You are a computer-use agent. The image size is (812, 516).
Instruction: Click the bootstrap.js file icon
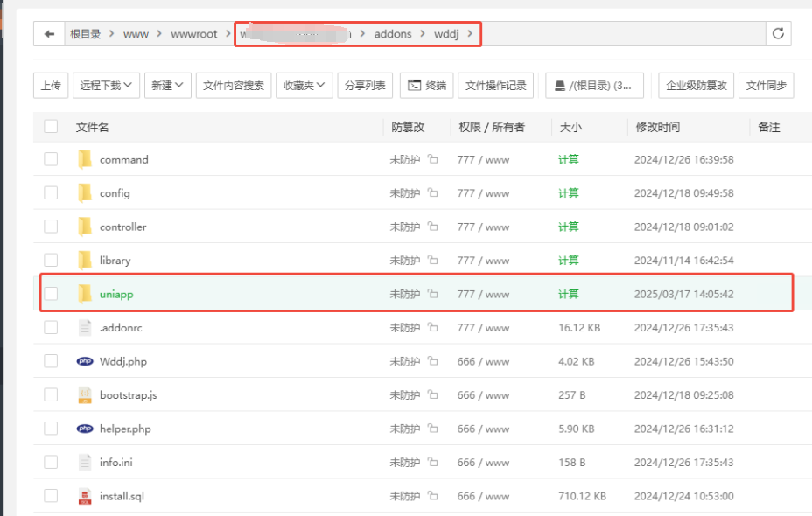pos(85,395)
